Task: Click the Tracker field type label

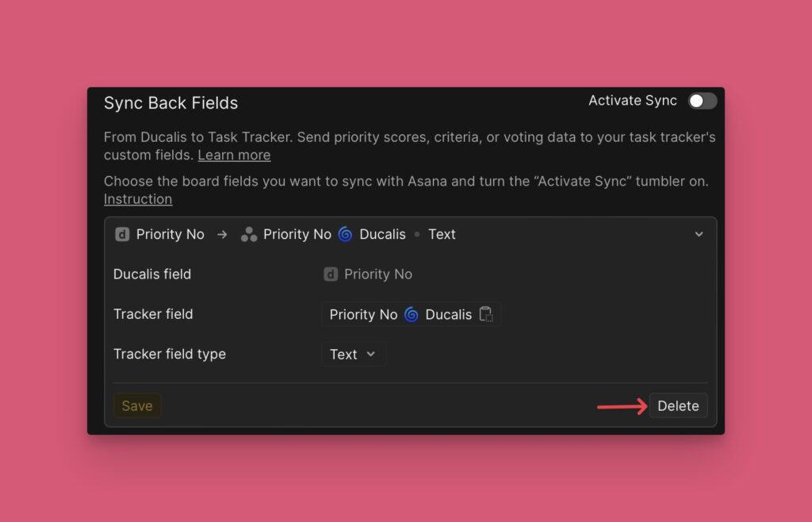Action: pos(170,354)
